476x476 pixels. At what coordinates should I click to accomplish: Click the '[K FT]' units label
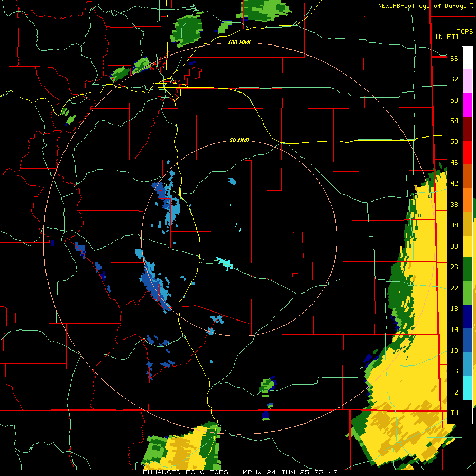point(447,36)
